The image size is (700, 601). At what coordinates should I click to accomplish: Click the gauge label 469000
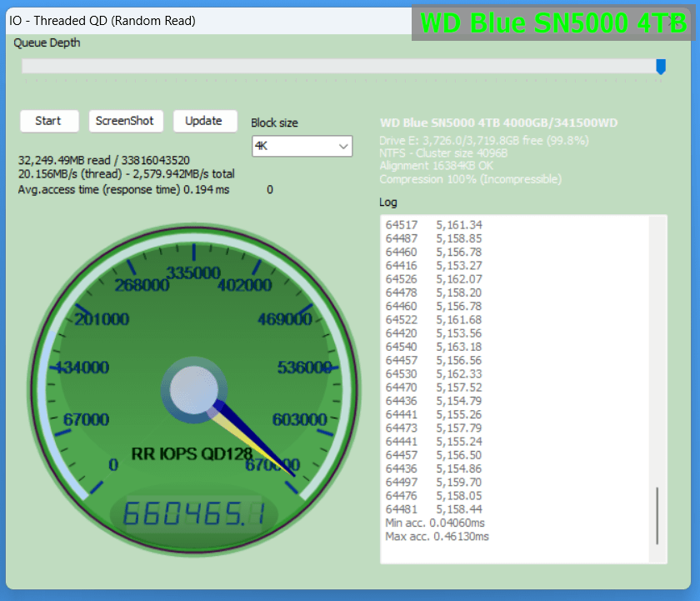click(285, 319)
